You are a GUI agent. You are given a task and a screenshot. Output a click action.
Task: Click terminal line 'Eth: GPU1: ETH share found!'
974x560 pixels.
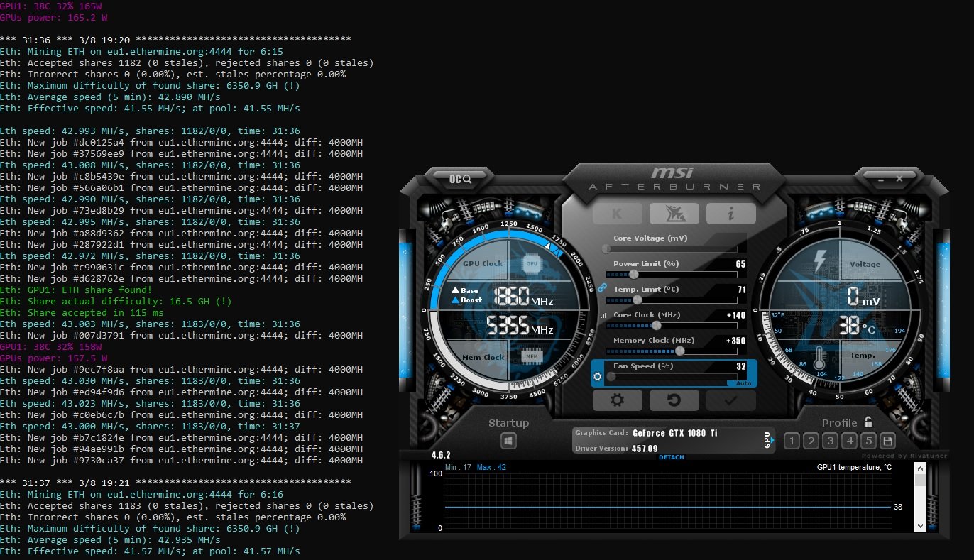click(76, 290)
